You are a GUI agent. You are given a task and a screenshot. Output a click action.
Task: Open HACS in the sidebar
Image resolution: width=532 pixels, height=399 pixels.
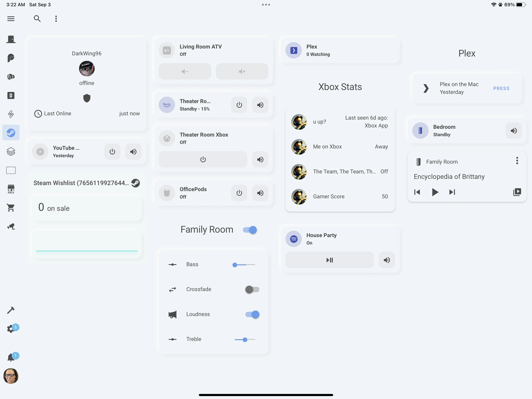[11, 189]
